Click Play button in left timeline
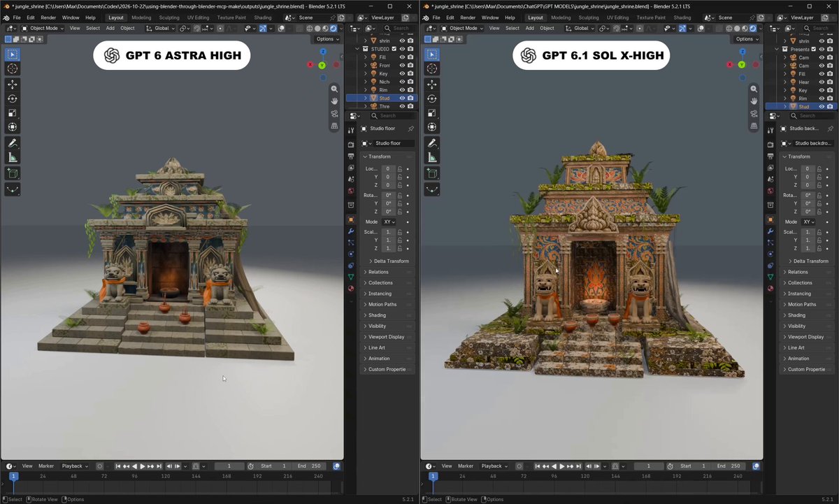The height and width of the screenshot is (504, 839). [143, 466]
